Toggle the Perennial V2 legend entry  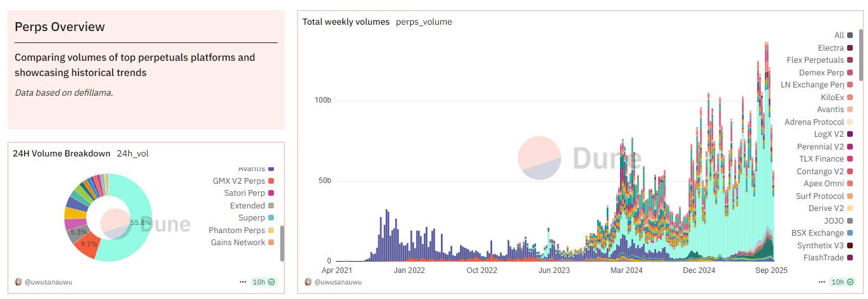(x=825, y=147)
